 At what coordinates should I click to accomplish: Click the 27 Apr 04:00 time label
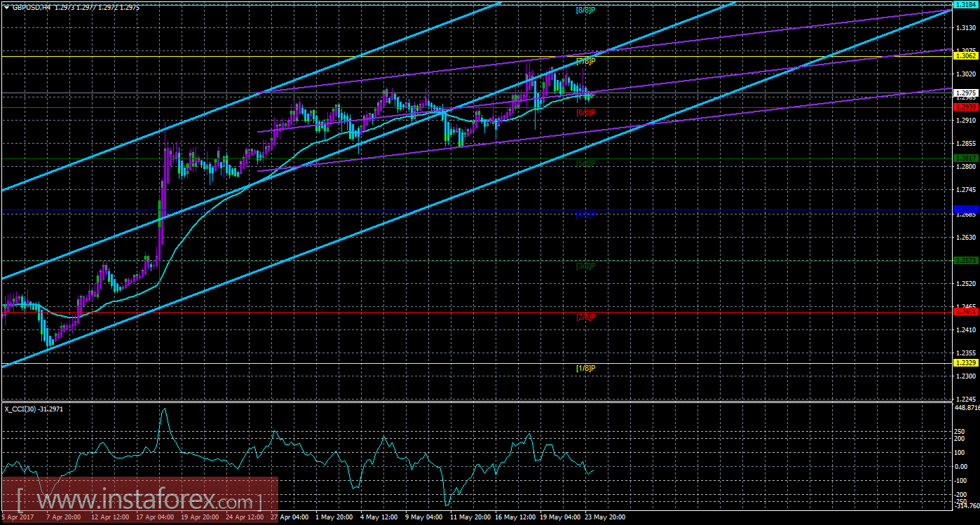(x=291, y=517)
